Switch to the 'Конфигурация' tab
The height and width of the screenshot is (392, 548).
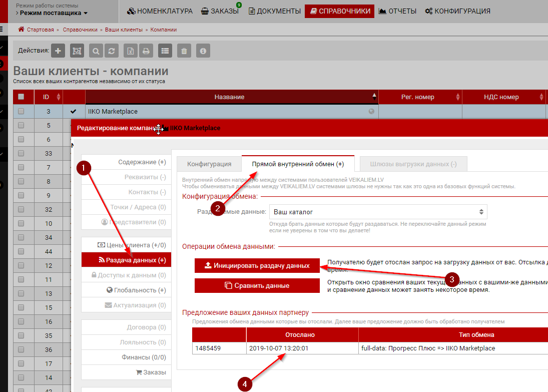coord(209,164)
